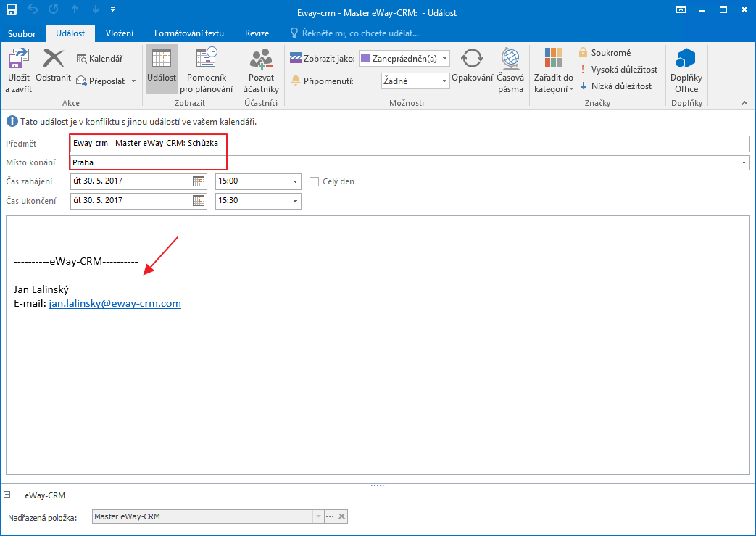756x536 pixels.
Task: Toggle Nízká důležitost
Action: (615, 86)
